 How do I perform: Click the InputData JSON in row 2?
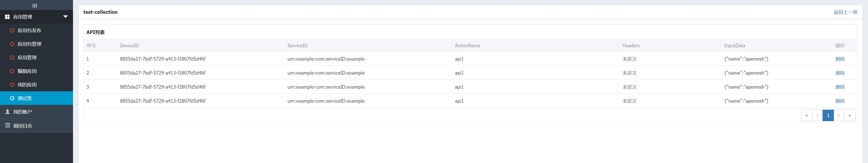click(x=746, y=73)
